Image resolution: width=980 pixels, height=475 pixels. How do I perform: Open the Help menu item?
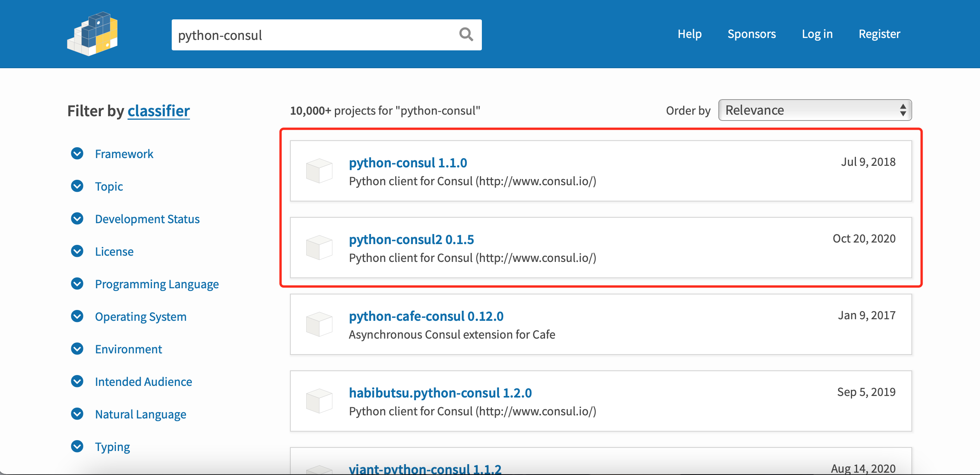click(x=690, y=34)
